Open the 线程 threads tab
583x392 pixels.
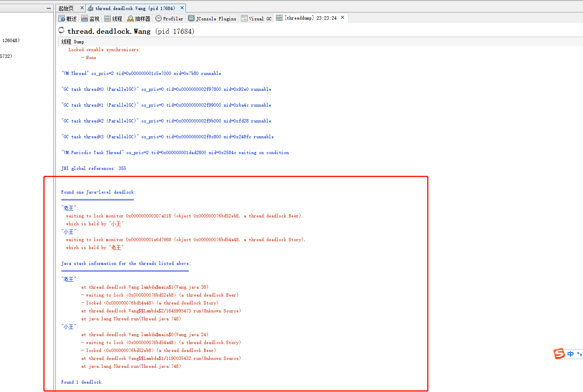point(113,18)
